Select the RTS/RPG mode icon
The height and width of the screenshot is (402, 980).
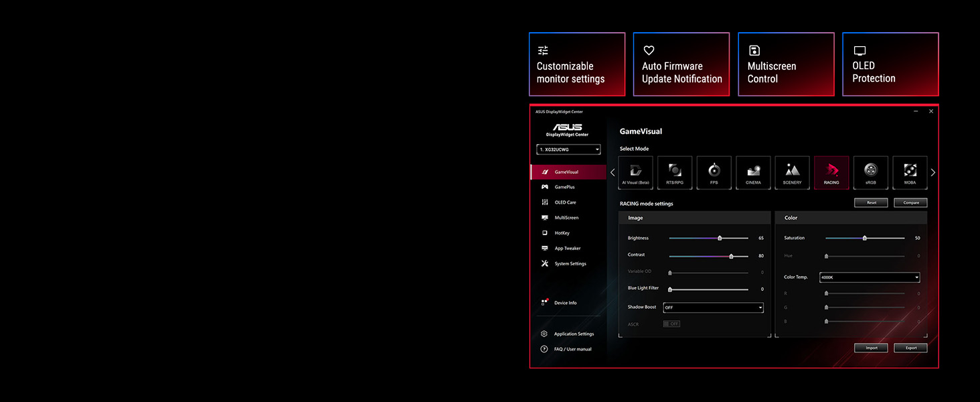click(674, 172)
